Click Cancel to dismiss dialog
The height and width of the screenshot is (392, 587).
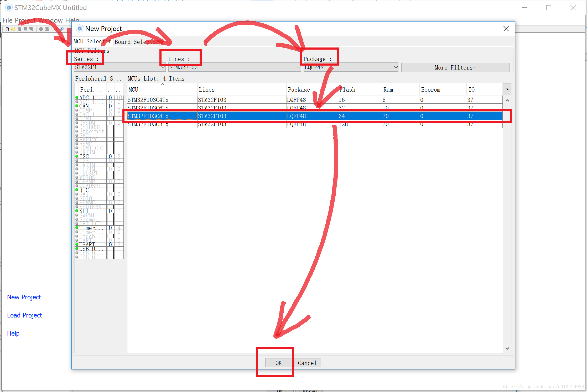[307, 362]
